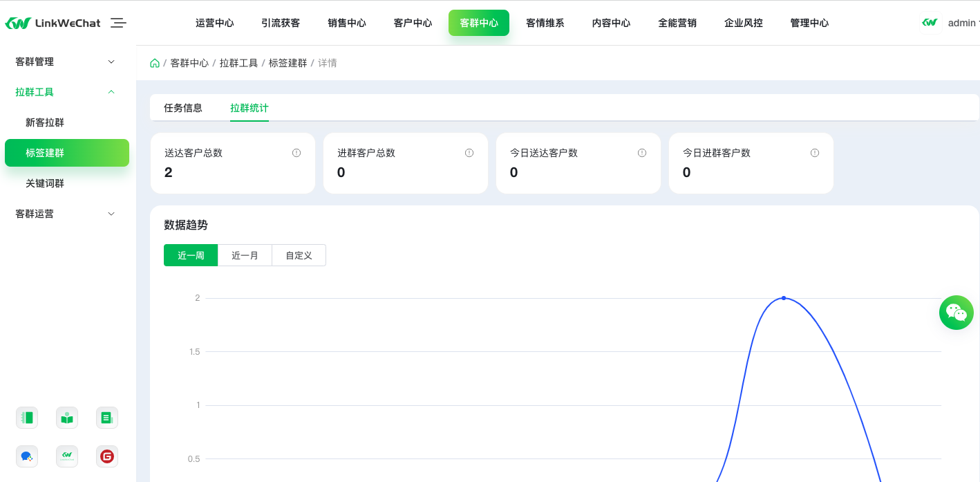Collapse the sidebar with the hamburger icon
980x482 pixels.
[x=118, y=23]
